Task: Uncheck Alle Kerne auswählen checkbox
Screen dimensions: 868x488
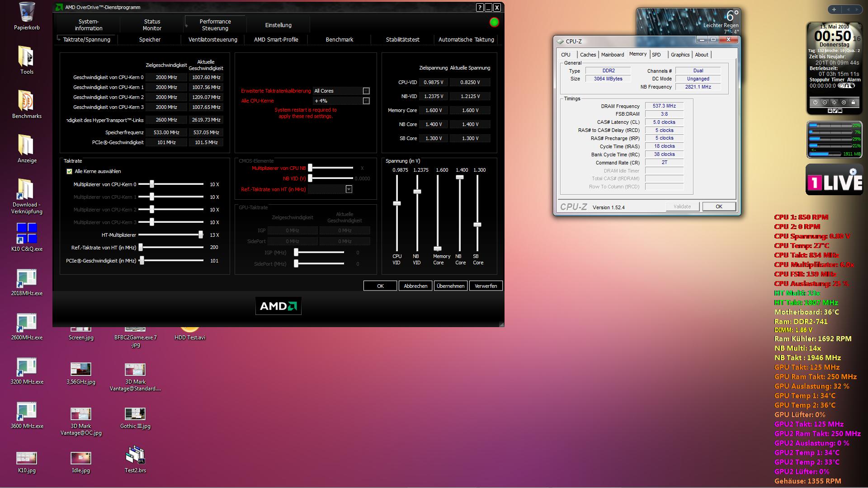Action: pyautogui.click(x=69, y=171)
